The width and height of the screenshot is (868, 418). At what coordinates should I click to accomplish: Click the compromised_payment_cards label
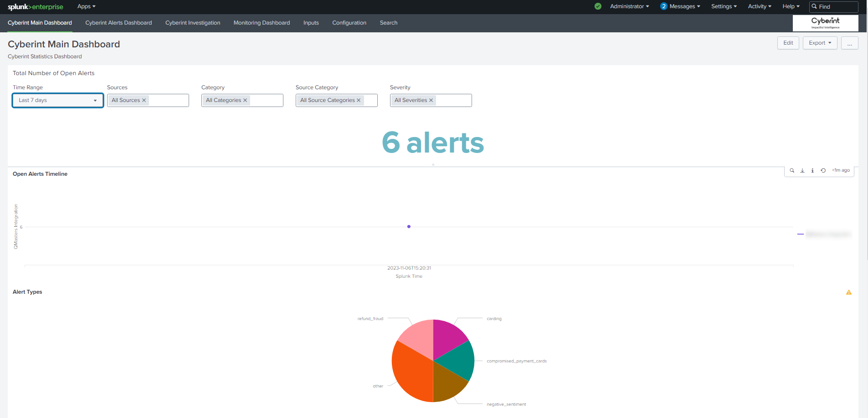coord(517,361)
